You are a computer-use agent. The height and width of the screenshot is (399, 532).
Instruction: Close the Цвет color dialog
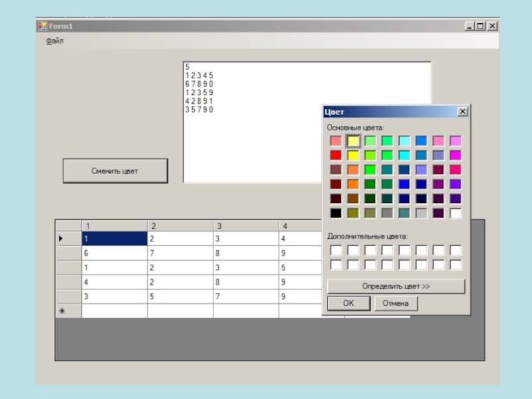tap(462, 112)
